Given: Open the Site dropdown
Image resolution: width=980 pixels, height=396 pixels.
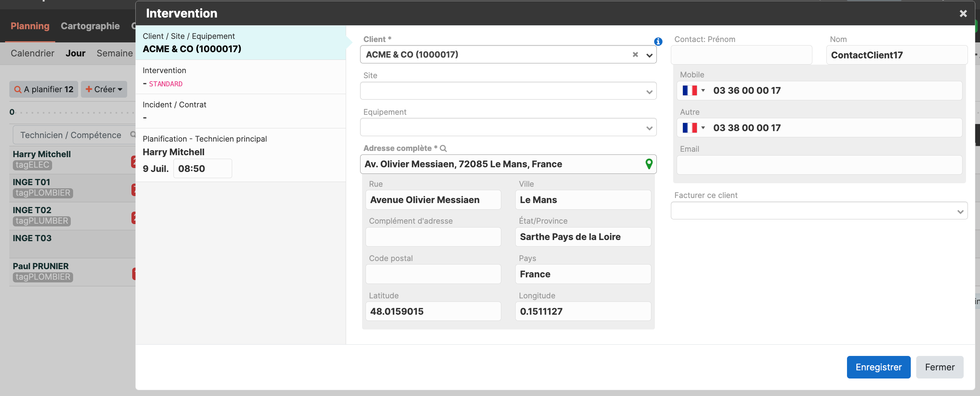Looking at the screenshot, I should coord(508,91).
